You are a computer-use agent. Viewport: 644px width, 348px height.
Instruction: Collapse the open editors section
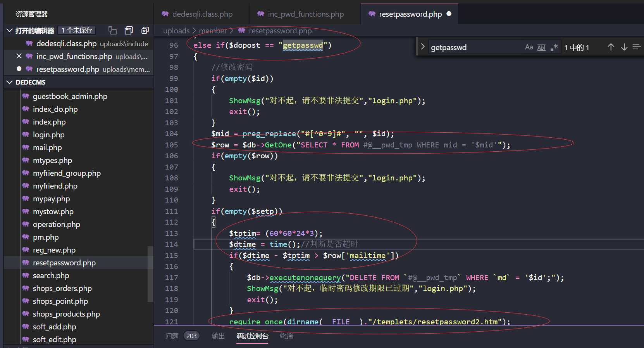tap(10, 30)
